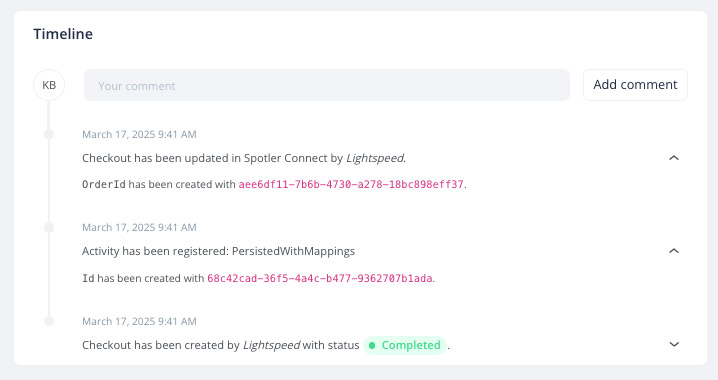Viewport: 718px width, 380px height.
Task: Expand the Checkout created by Lightspeed entry
Action: (x=674, y=344)
